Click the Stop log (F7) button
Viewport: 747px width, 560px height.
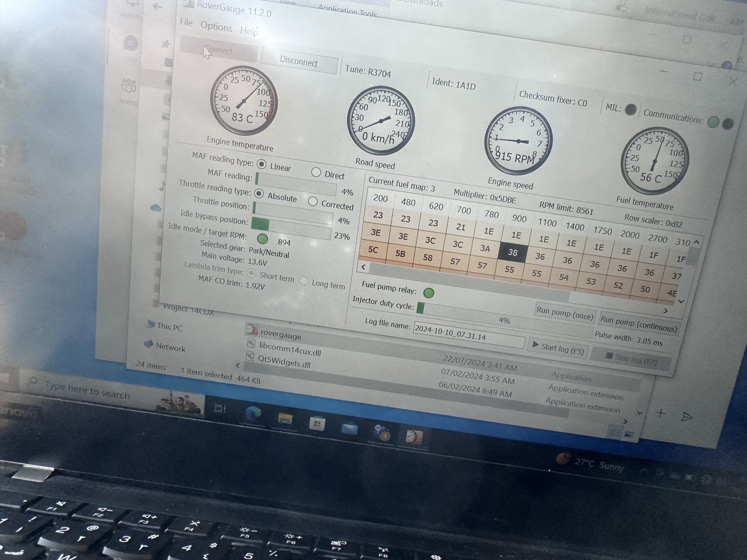[630, 358]
